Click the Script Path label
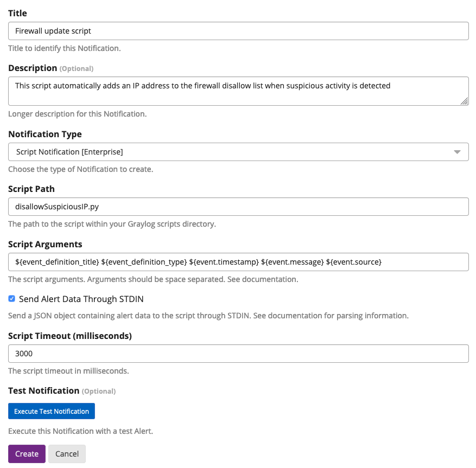Viewport: 476px width, 468px height. click(x=31, y=189)
